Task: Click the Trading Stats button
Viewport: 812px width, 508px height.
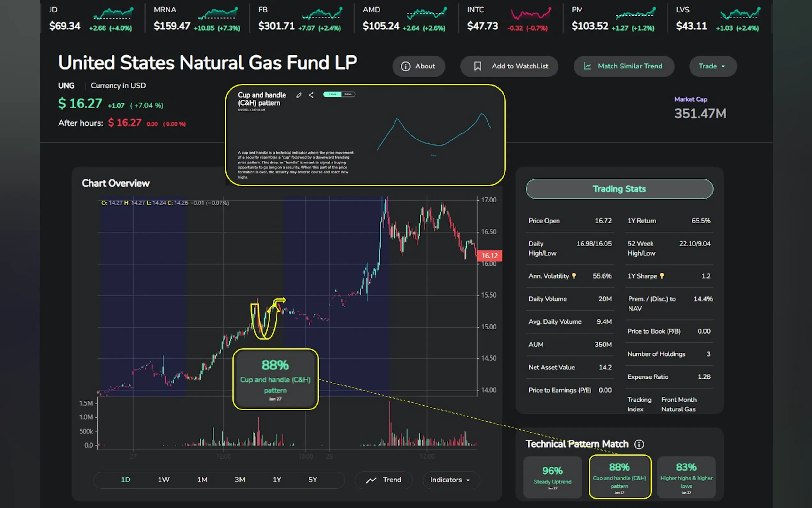Action: [619, 189]
